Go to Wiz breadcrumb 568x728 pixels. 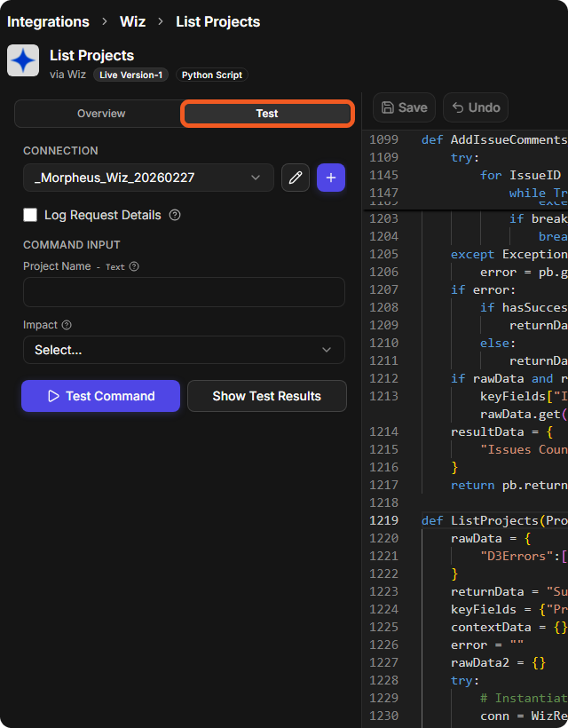coord(133,22)
